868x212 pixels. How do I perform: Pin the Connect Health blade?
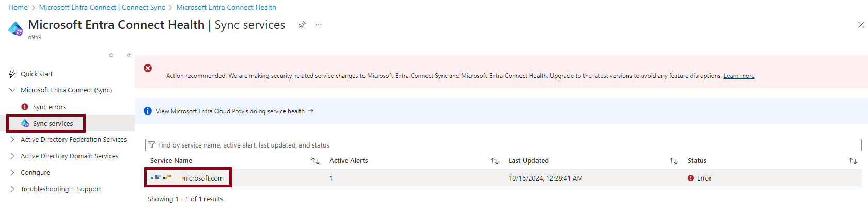tap(302, 25)
